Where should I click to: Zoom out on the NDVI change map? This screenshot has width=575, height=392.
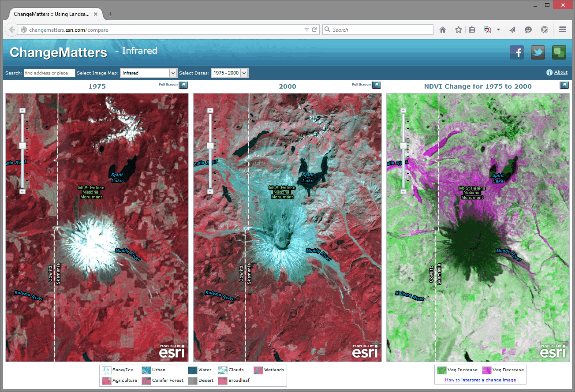tap(403, 192)
